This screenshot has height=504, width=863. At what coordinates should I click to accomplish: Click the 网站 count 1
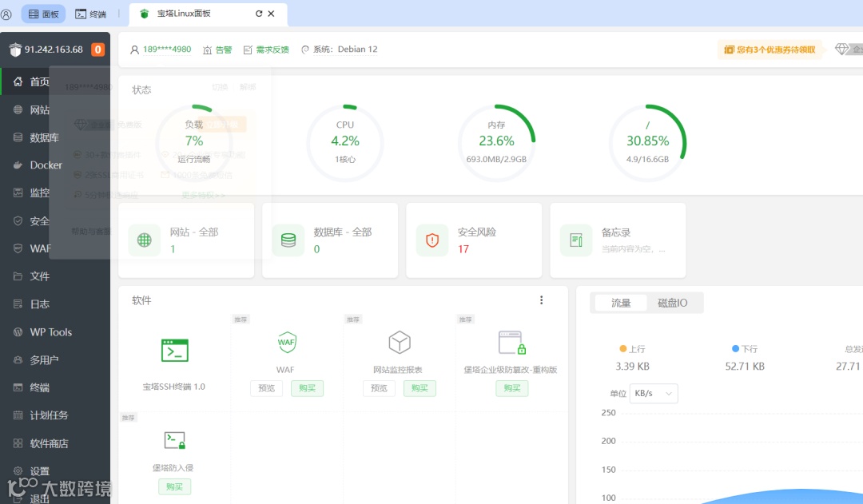point(173,249)
